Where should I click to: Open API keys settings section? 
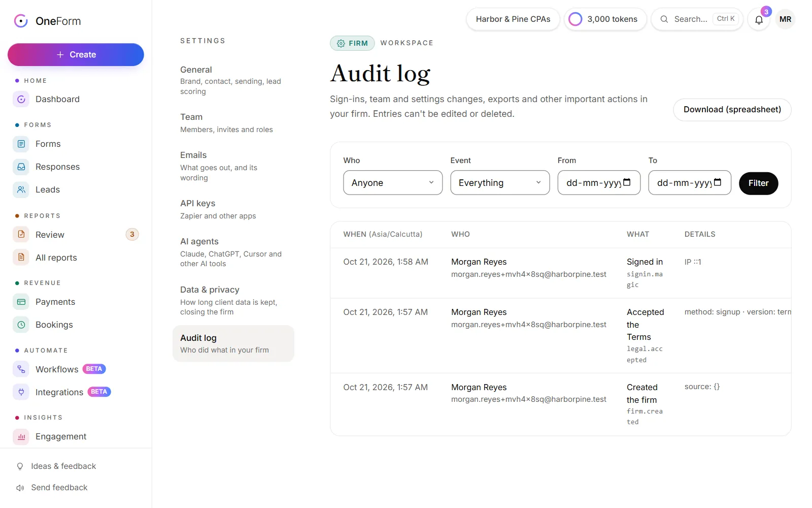(x=233, y=209)
